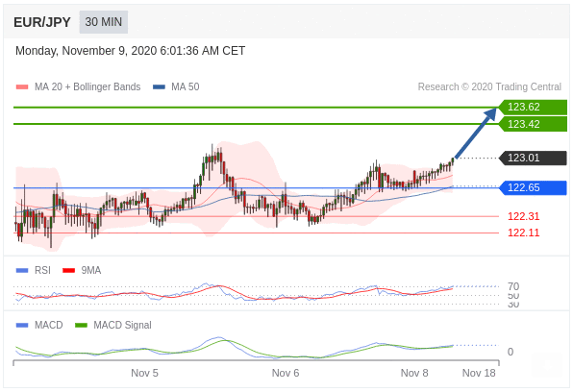Click the 123.01 current price tag
Viewport: 573px width, 392px height.
(x=533, y=158)
